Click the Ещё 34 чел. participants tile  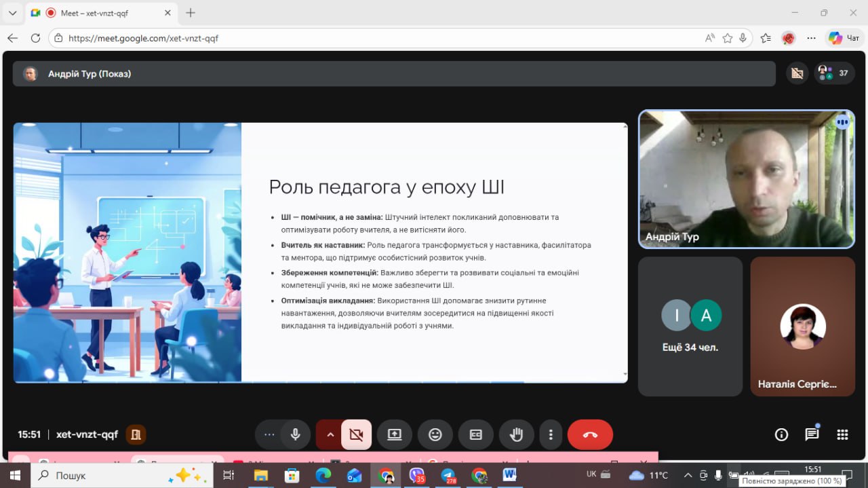coord(690,326)
